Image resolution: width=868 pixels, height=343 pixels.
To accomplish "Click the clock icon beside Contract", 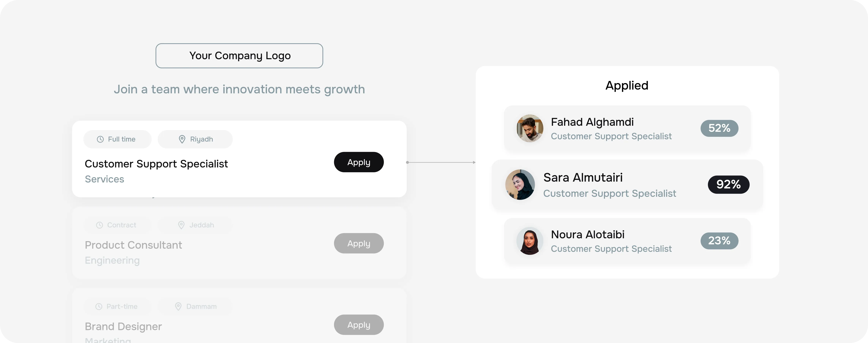I will click(99, 225).
